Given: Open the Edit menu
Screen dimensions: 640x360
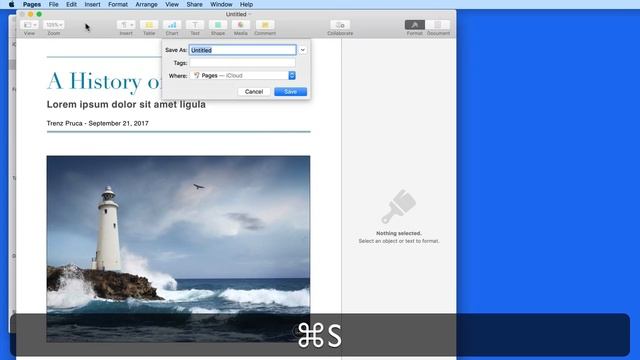Looking at the screenshot, I should point(71,4).
